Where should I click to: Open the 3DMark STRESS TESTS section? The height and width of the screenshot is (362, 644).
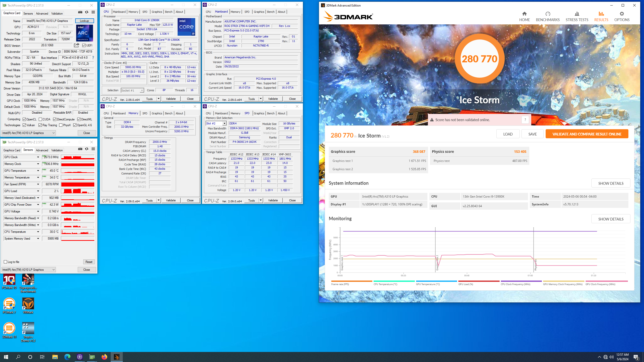(577, 17)
